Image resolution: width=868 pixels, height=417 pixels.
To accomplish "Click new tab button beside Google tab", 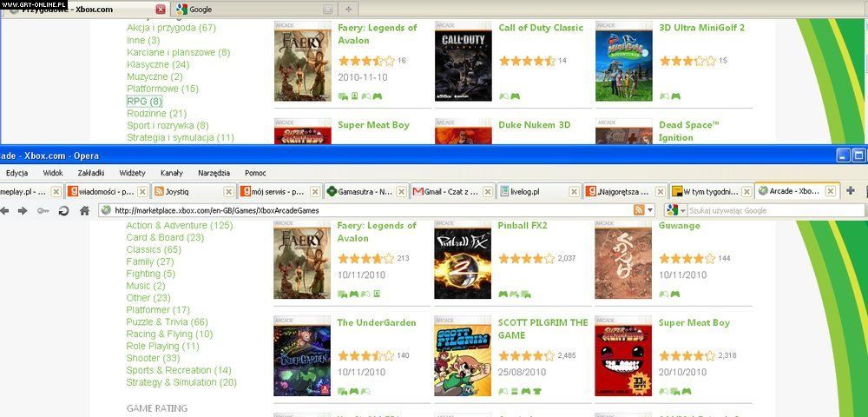I will [x=348, y=10].
